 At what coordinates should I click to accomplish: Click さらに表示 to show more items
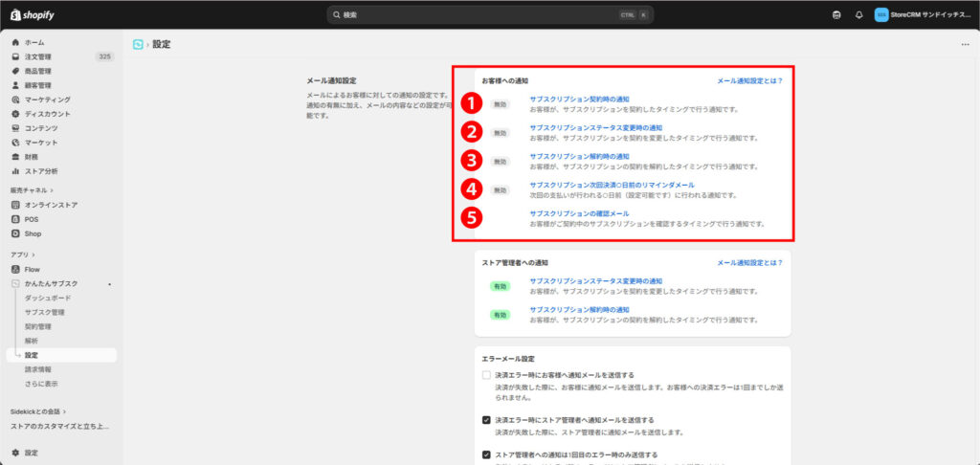coord(41,384)
